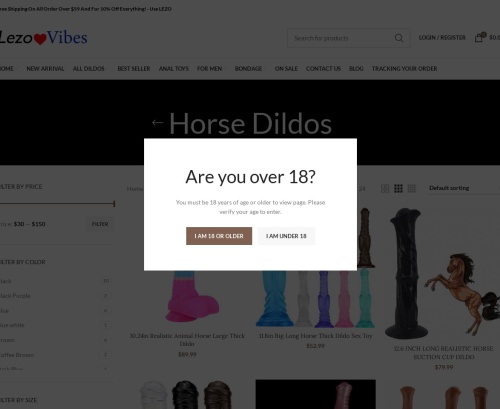
Task: Open the New Arrival menu item
Action: click(x=45, y=69)
